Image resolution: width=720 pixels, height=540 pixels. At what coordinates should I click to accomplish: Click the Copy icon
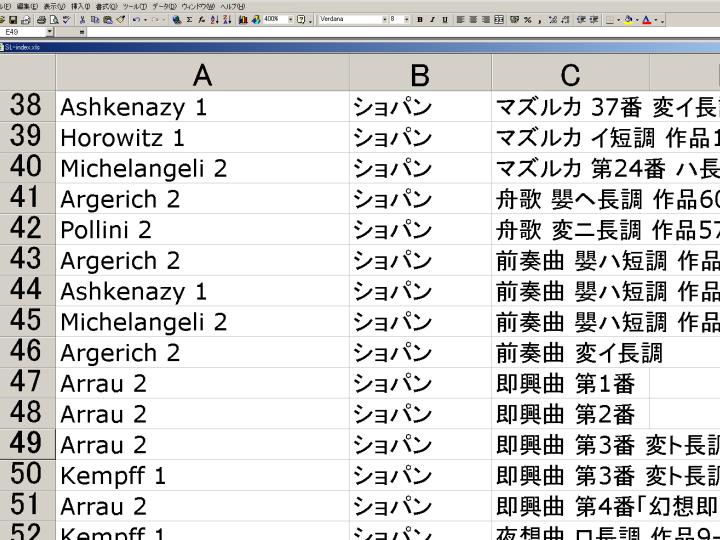[95, 20]
